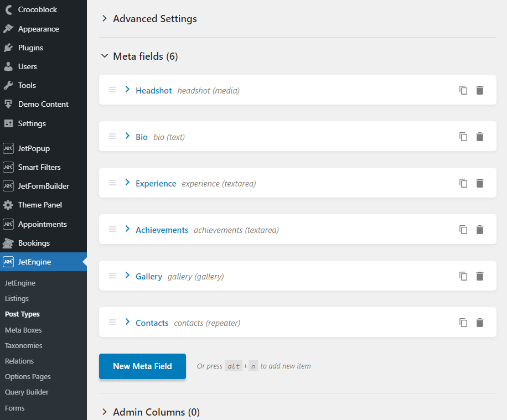Duplicate the Bio meta field

tap(463, 137)
